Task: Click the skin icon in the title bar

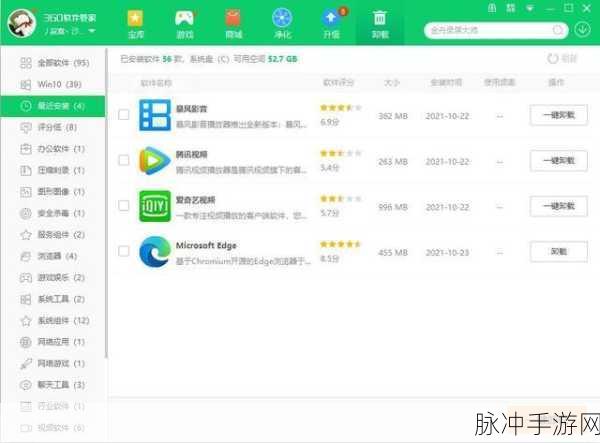Action: [492, 8]
